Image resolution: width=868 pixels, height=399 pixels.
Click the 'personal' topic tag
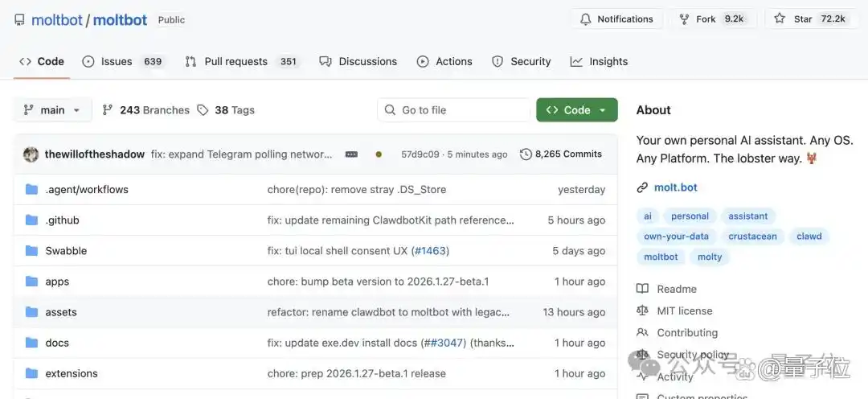point(690,216)
